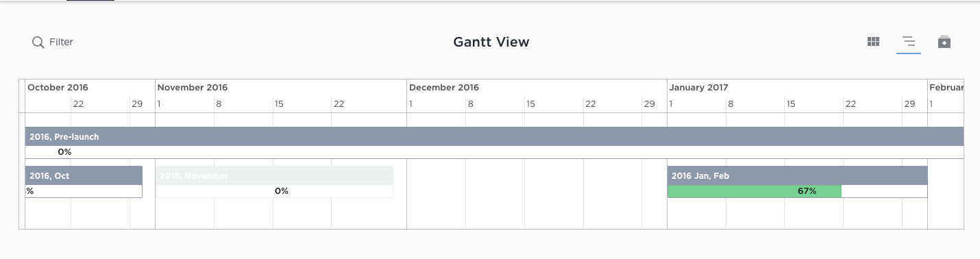Image resolution: width=980 pixels, height=259 pixels.
Task: Click day 22 under January 2017
Action: click(x=850, y=104)
